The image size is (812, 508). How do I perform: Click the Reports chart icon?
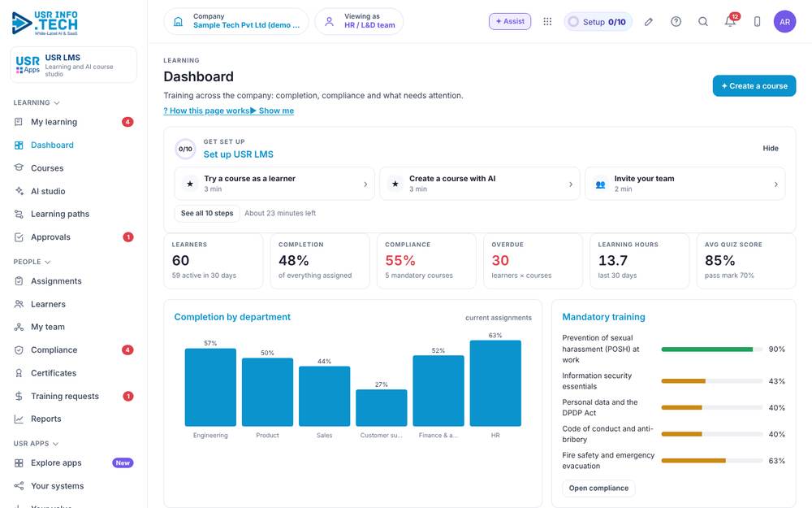pos(19,419)
